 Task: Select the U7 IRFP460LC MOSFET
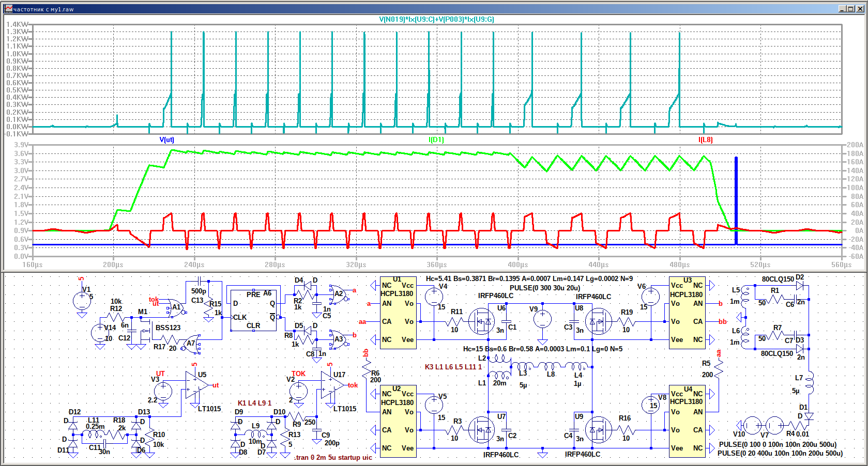pos(482,430)
